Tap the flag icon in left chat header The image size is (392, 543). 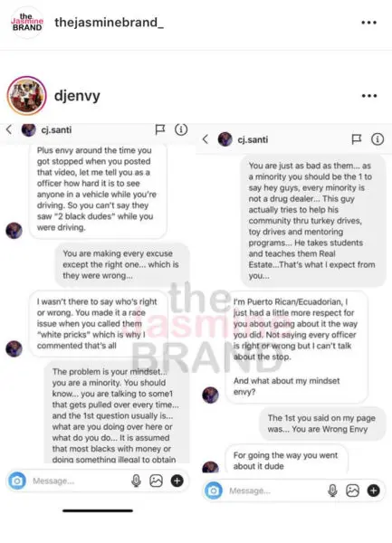click(160, 129)
